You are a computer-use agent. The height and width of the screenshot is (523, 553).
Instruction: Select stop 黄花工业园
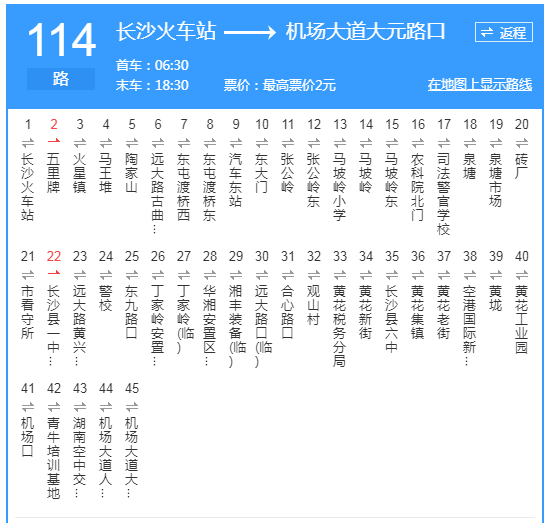pos(522,319)
